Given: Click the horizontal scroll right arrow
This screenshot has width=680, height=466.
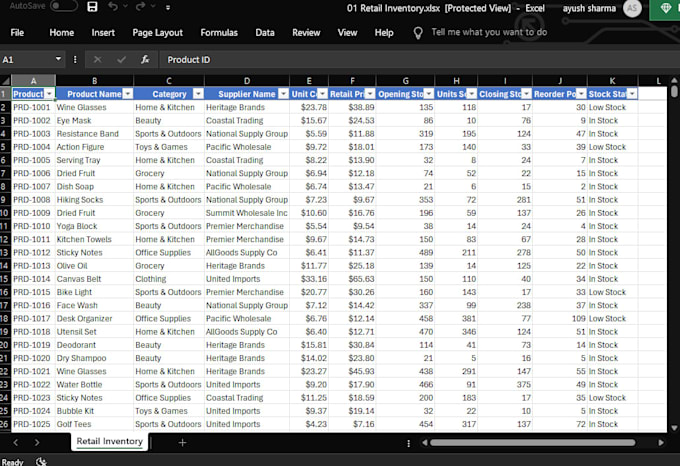Looking at the screenshot, I should (661, 443).
